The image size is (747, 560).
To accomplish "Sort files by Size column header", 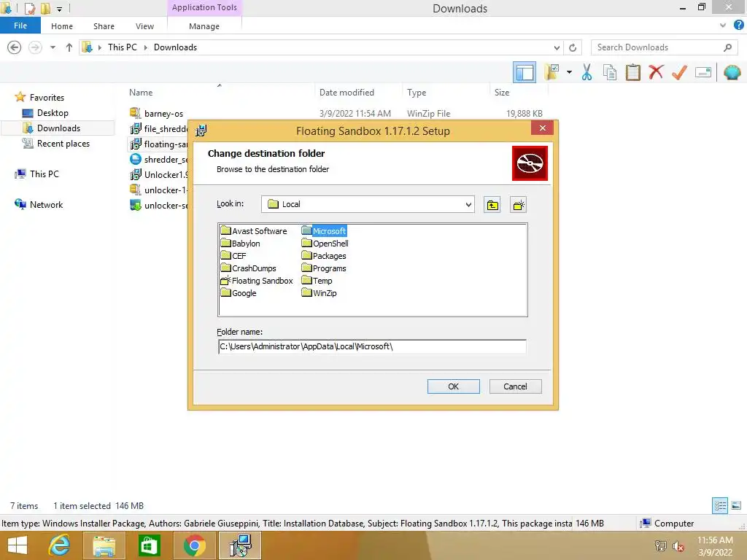I will (502, 93).
